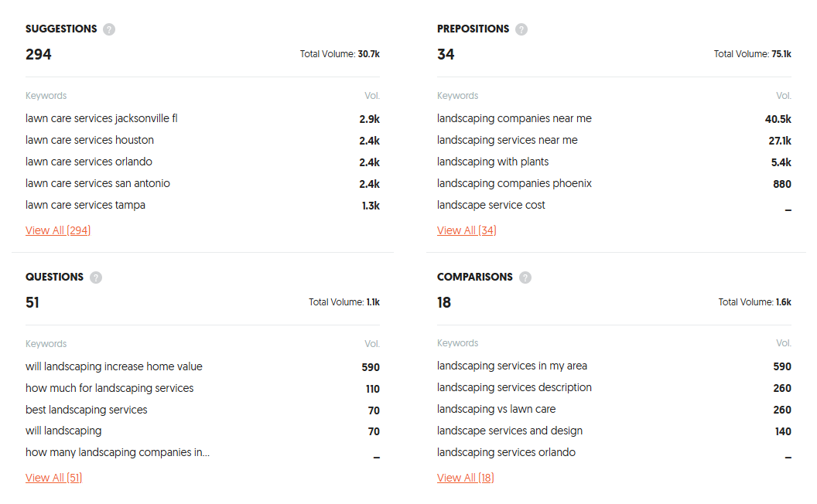The image size is (817, 504).
Task: Select keyword lawn care services tampa
Action: tap(85, 206)
